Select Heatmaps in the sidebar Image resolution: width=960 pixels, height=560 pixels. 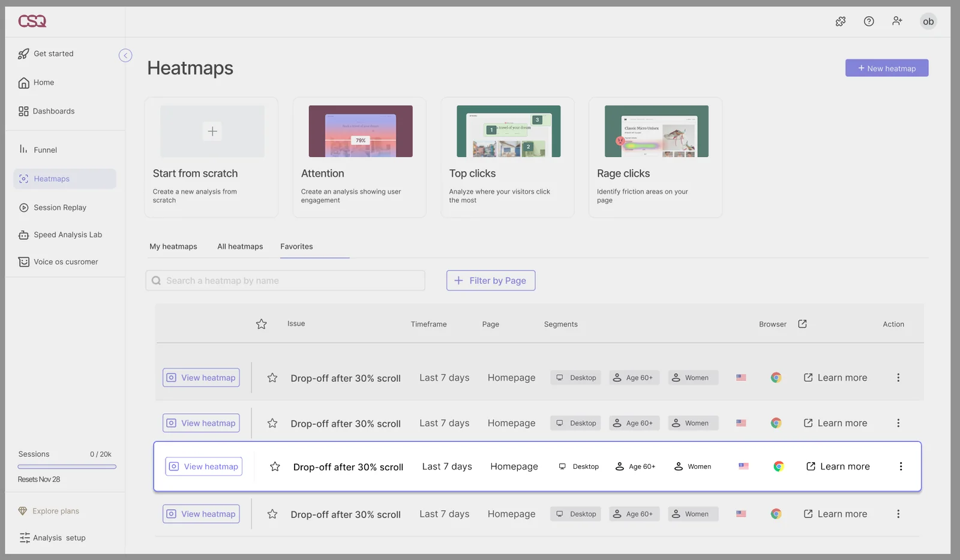[65, 179]
